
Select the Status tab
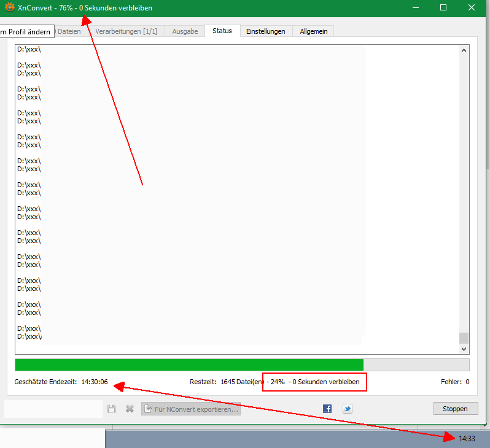point(222,31)
